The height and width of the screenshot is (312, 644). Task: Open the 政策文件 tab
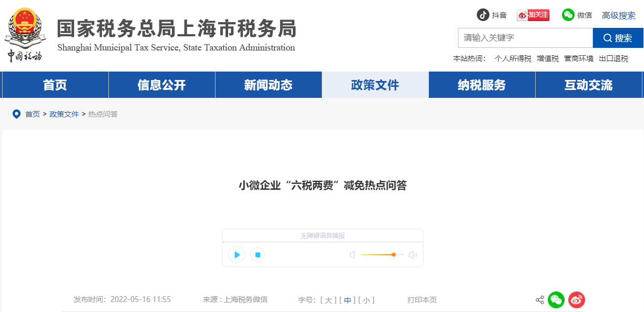(x=375, y=84)
